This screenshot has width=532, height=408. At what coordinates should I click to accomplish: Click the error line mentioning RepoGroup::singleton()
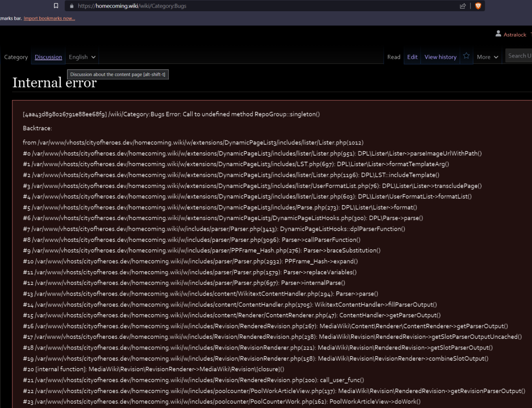pos(171,114)
